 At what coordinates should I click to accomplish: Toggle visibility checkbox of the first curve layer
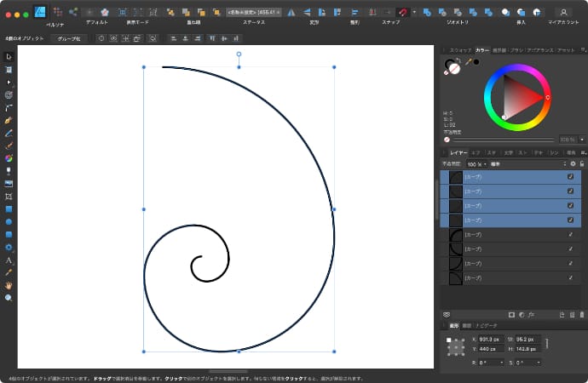tap(570, 176)
